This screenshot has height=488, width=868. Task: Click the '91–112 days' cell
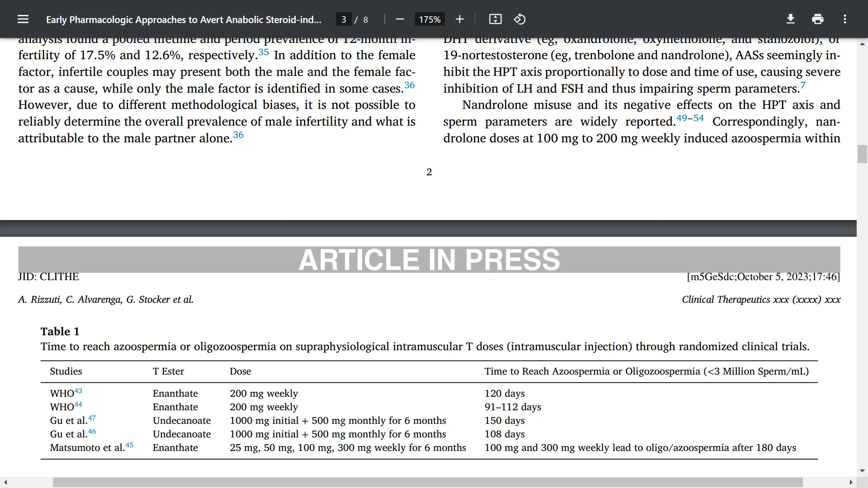513,407
